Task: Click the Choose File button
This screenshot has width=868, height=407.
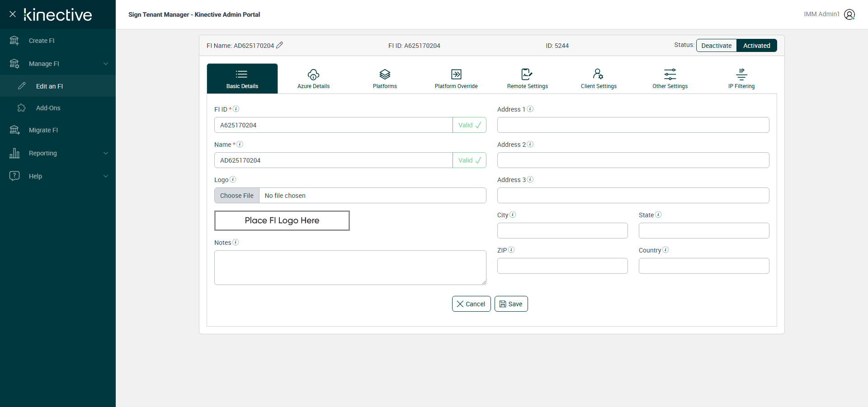Action: (237, 196)
